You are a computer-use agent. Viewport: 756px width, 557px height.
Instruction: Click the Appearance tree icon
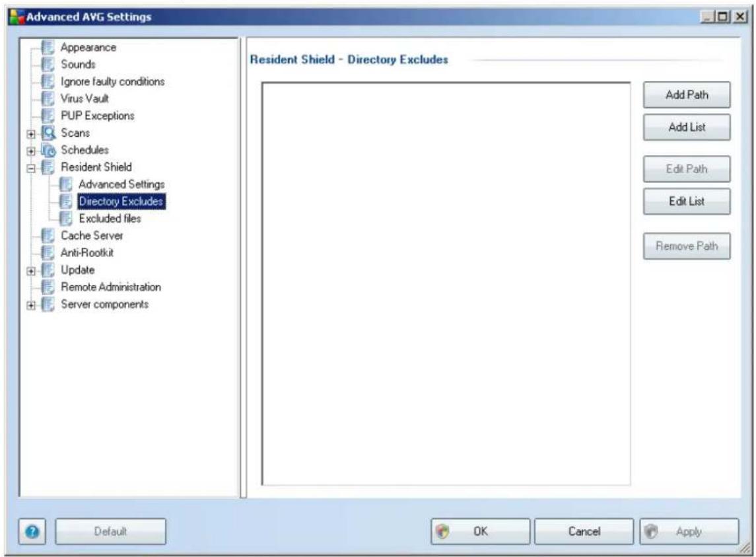(48, 48)
